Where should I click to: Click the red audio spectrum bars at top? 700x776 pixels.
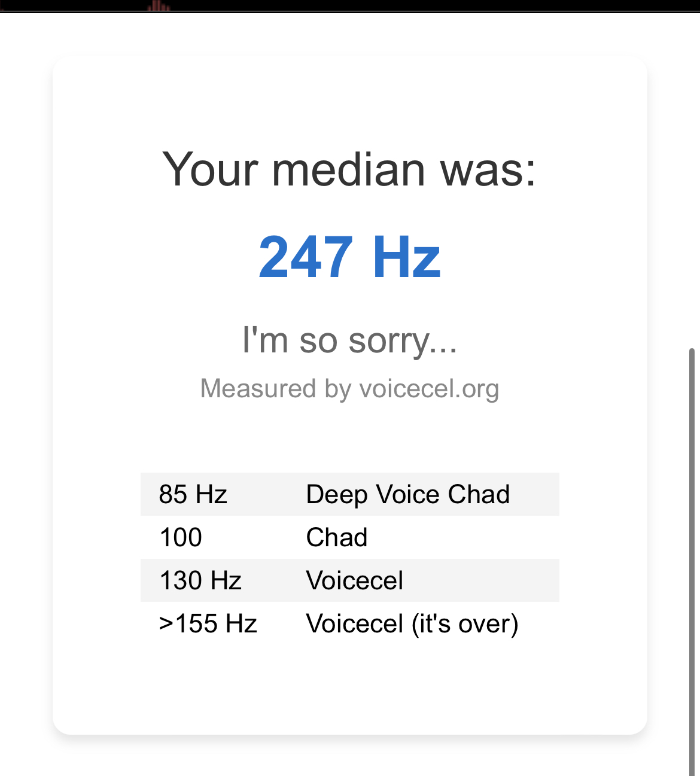coord(159,6)
